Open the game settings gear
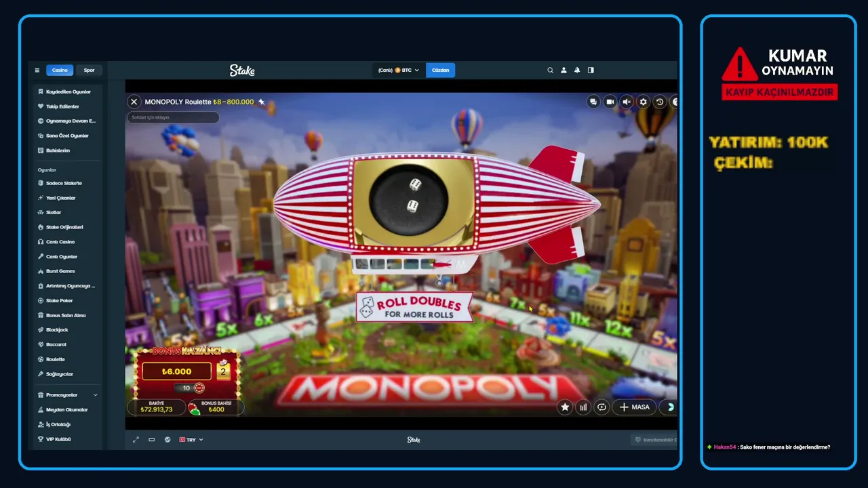 pyautogui.click(x=644, y=102)
